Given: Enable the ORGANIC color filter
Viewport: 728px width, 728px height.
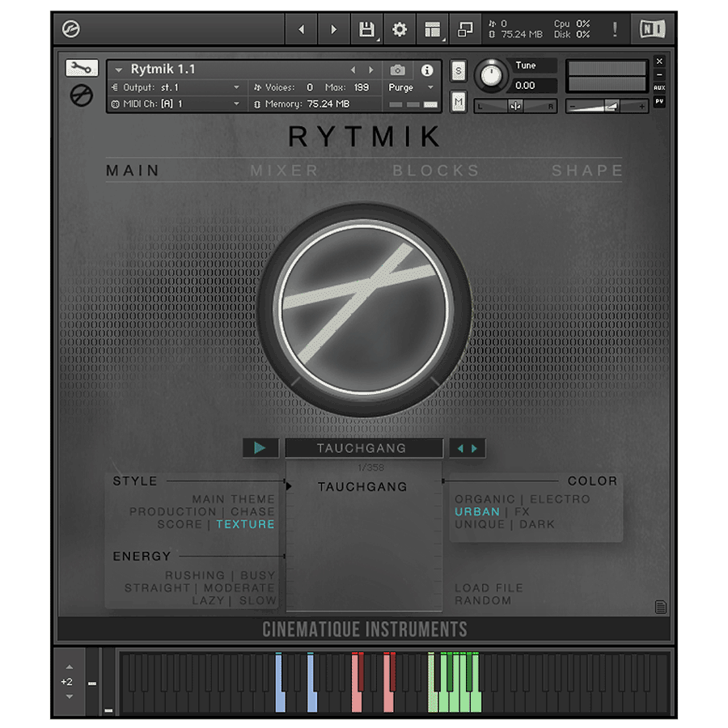Looking at the screenshot, I should [485, 499].
